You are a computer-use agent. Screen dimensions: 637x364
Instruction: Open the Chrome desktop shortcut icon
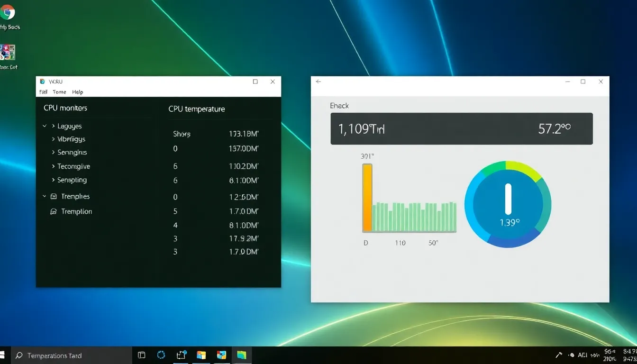[x=7, y=12]
